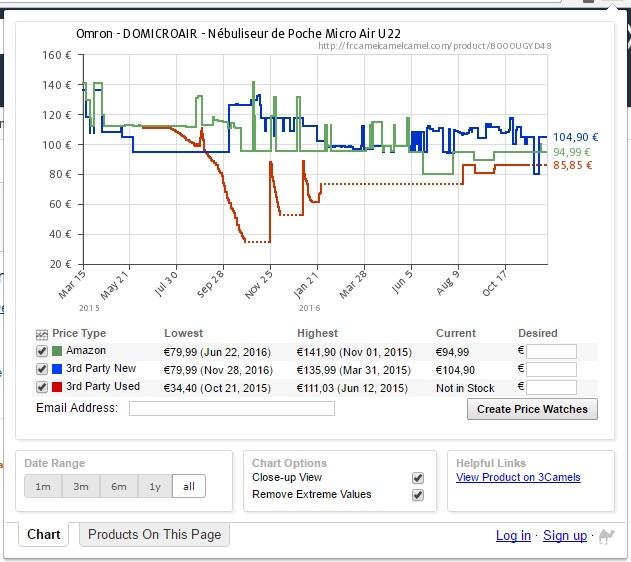Set date range to 1 month

pyautogui.click(x=43, y=486)
